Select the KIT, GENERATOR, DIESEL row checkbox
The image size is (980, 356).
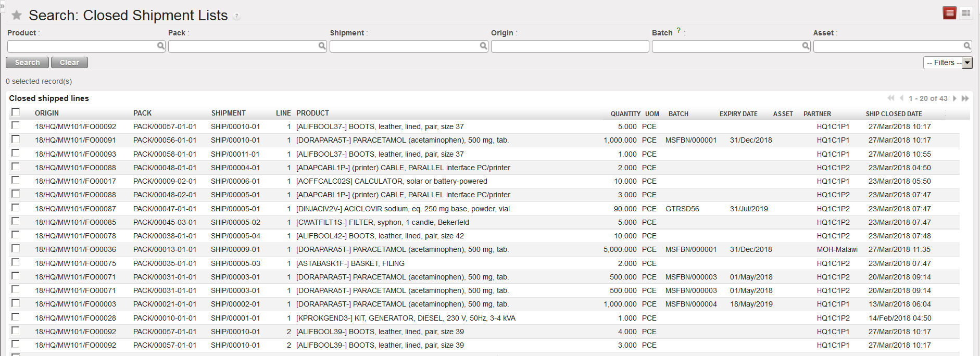(x=16, y=317)
